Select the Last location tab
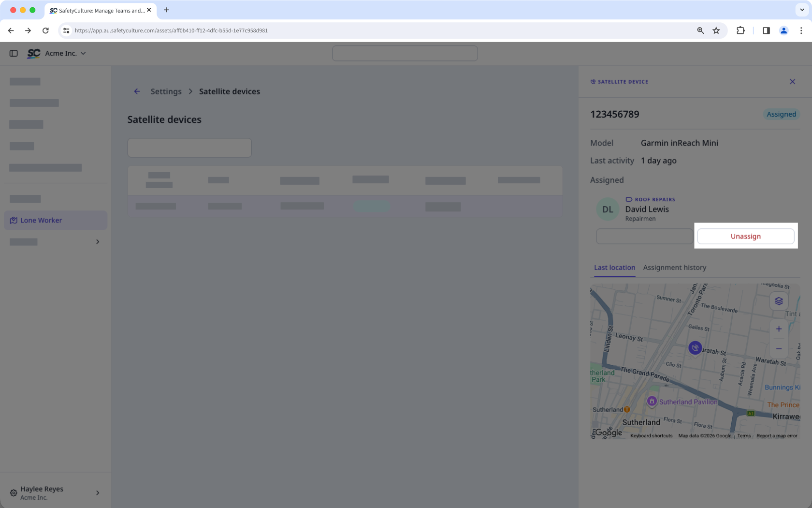 click(x=614, y=268)
